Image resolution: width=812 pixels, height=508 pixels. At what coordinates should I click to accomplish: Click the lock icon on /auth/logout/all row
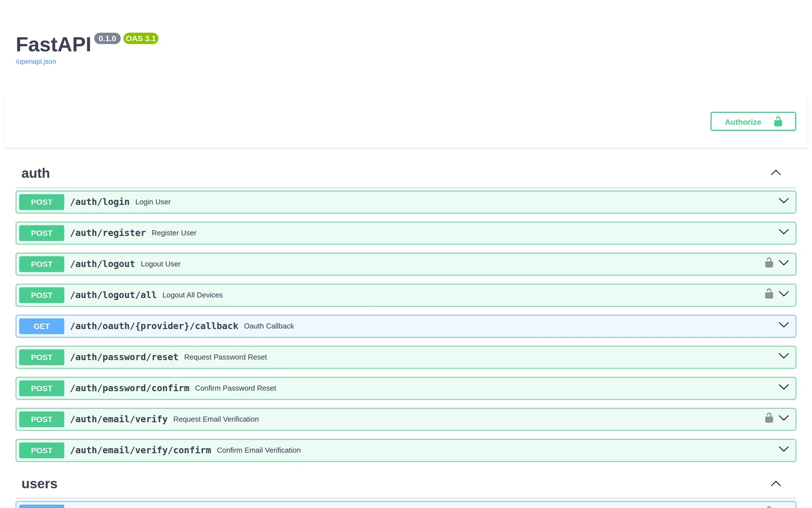(769, 294)
